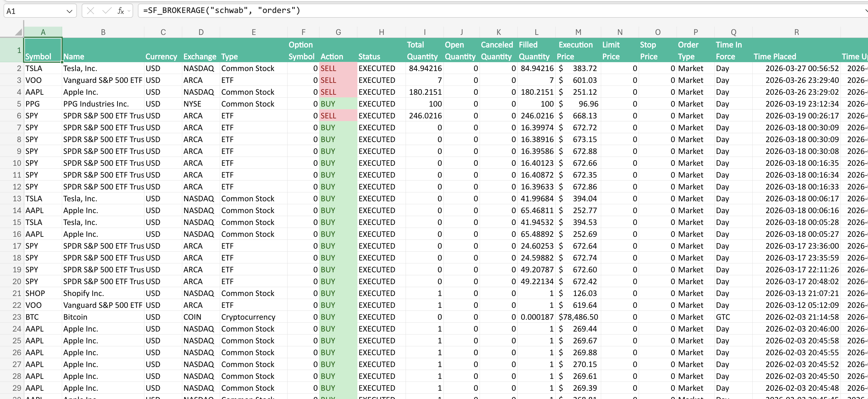868x399 pixels.
Task: Click the 65.48892 filled quantity cell
Action: point(536,234)
